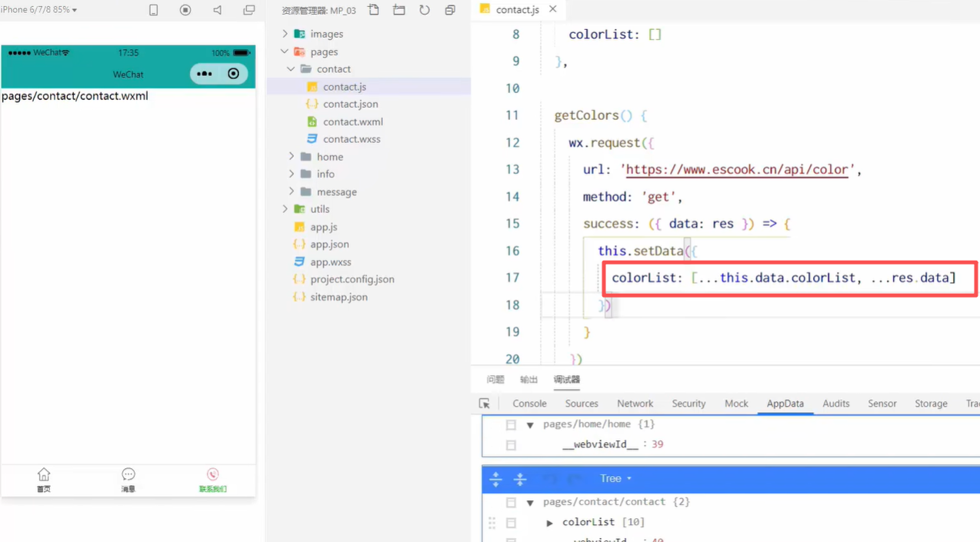
Task: Select the AppData devtools tab
Action: coord(785,404)
